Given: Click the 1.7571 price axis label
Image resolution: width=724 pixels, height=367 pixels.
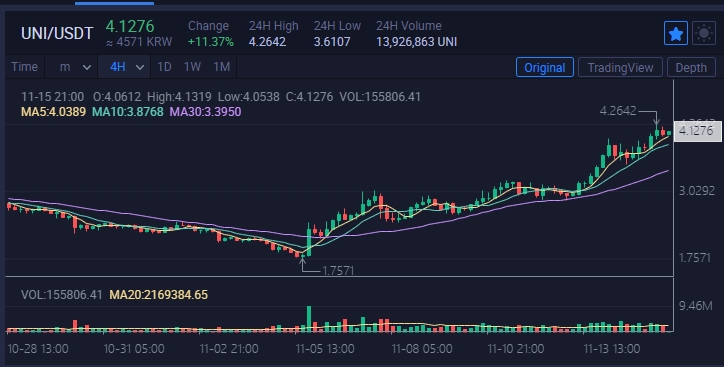Looking at the screenshot, I should [694, 258].
